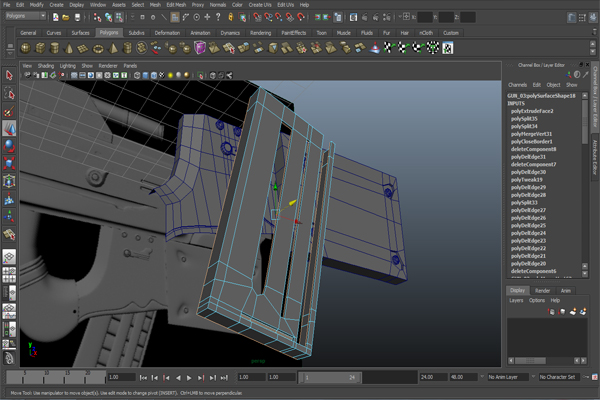Toggle textured display checker icon
Image resolution: width=600 pixels, height=400 pixels.
(162, 75)
